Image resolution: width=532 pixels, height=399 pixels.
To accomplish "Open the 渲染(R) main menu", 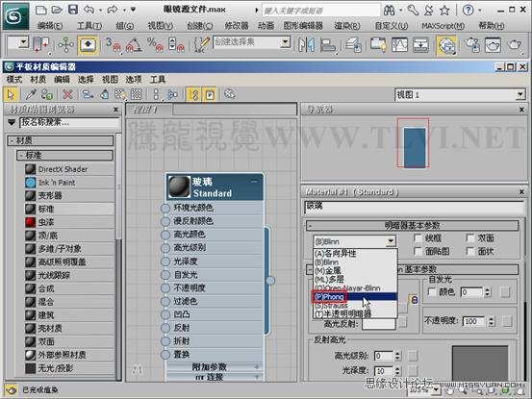I will tap(346, 26).
